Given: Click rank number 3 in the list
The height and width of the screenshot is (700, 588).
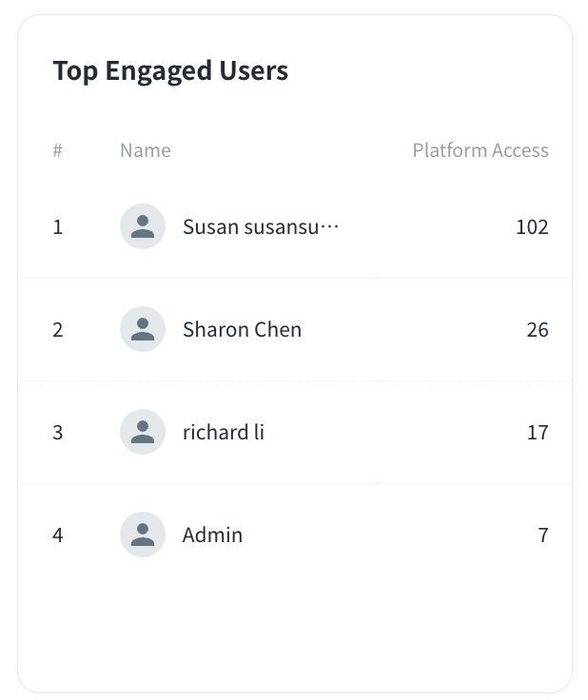Looking at the screenshot, I should (58, 432).
